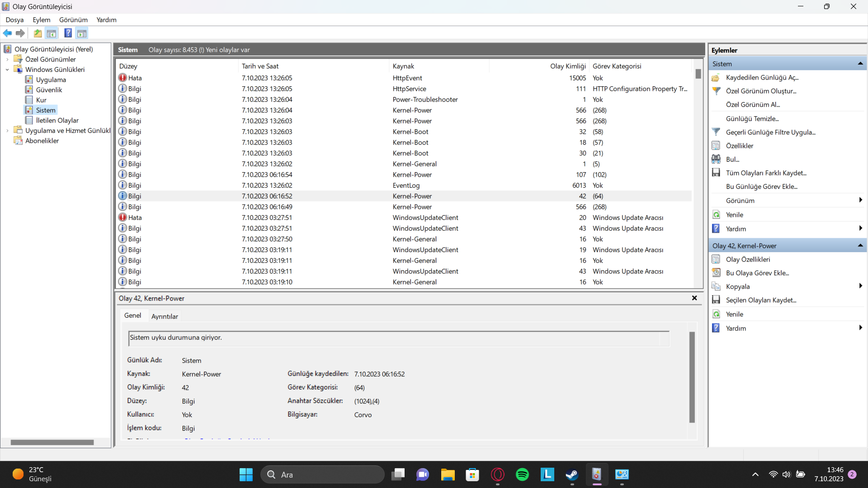Select the Güvenlik log in tree
The image size is (868, 488).
coord(49,90)
